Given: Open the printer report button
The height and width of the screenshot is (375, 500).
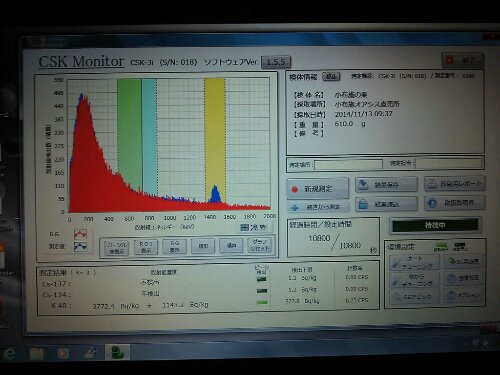Looking at the screenshot, I should [x=454, y=184].
